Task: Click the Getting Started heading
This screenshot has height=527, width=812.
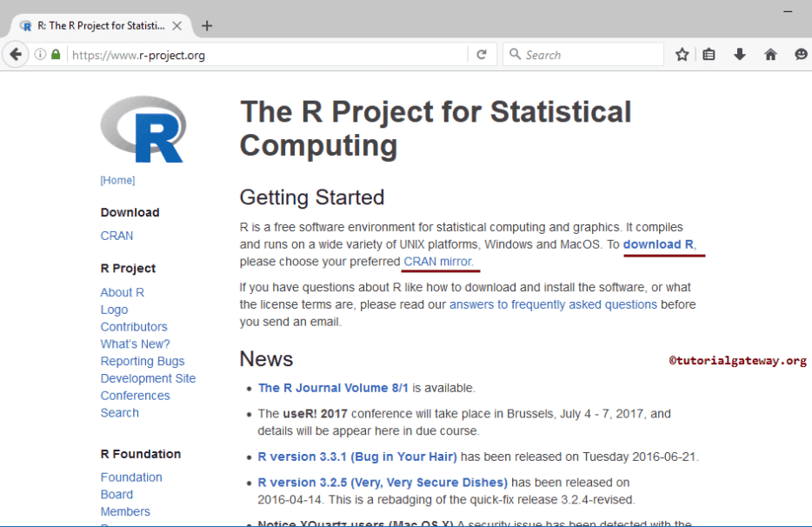Action: click(312, 197)
